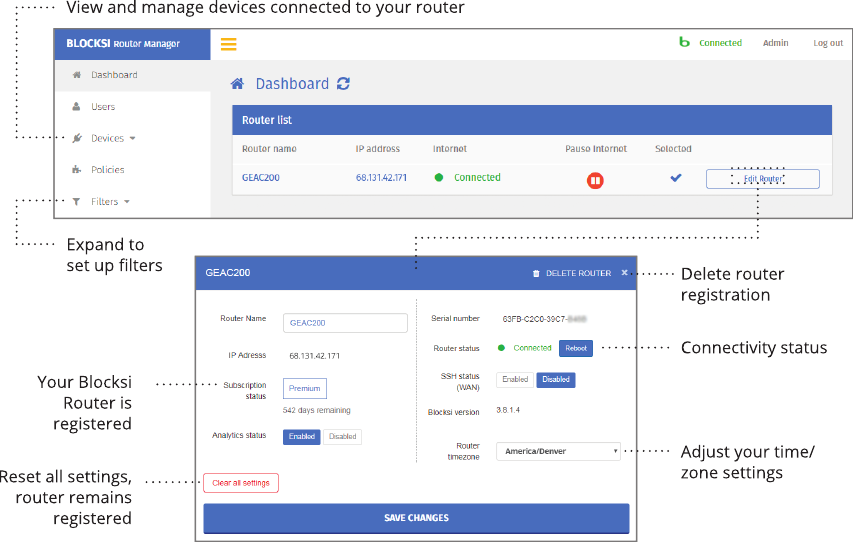Screen dimensions: 853x542
Task: Open Policies in the sidebar
Action: [108, 170]
